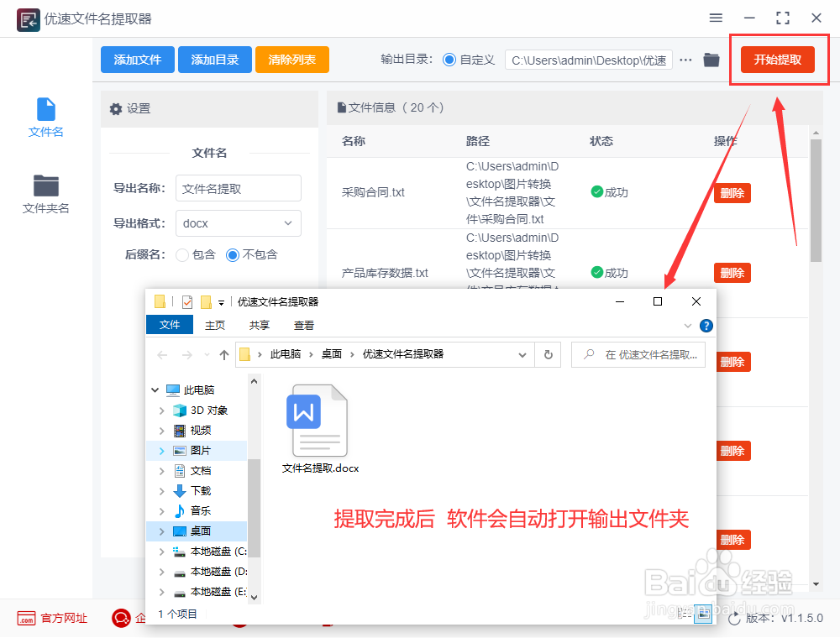Expand 音乐 tree node

162,511
